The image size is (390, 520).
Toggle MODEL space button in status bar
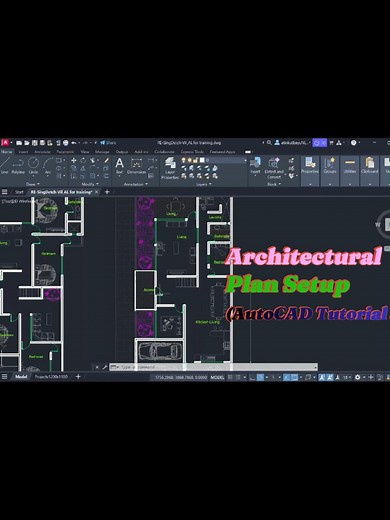[217, 377]
